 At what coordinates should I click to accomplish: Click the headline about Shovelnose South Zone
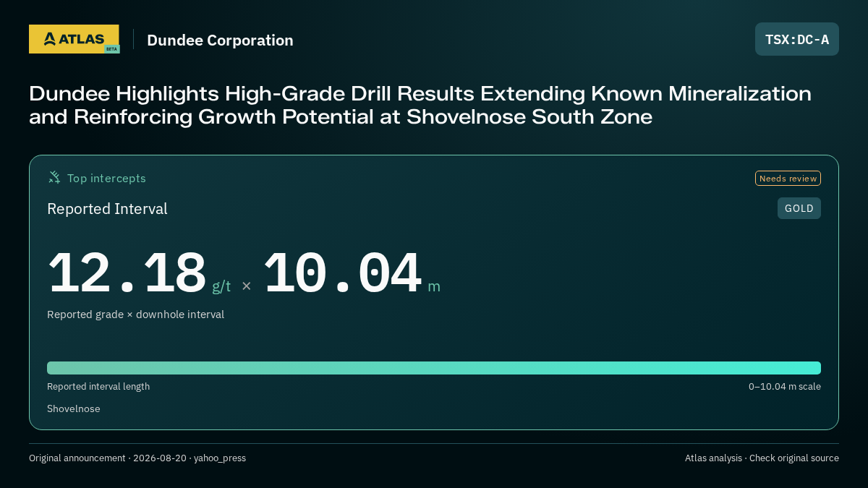[x=420, y=105]
